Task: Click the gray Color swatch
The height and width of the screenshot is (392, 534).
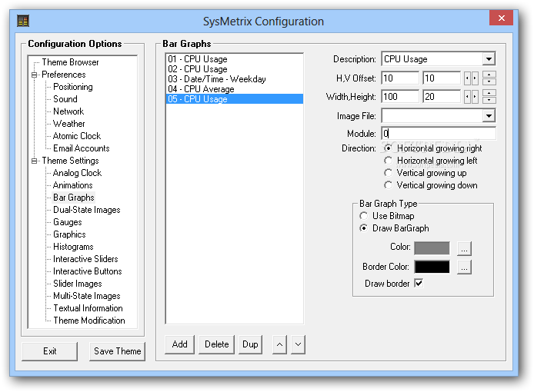Action: (432, 248)
